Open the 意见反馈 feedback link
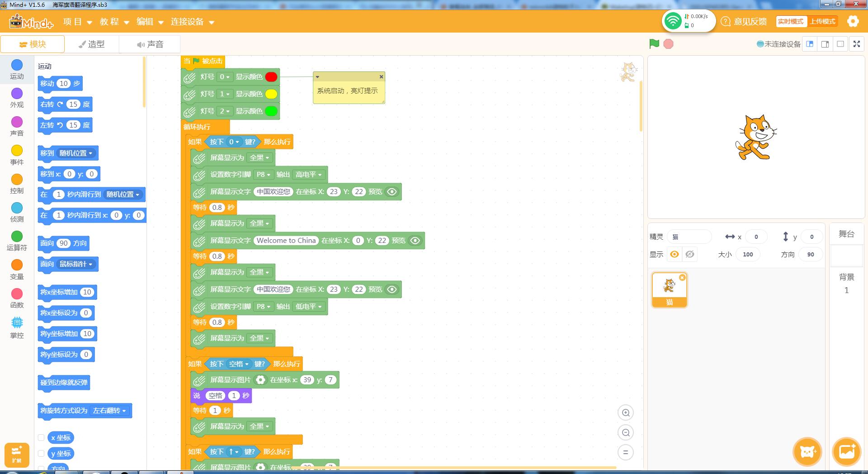Screen dimensions: 868x474 coord(744,21)
